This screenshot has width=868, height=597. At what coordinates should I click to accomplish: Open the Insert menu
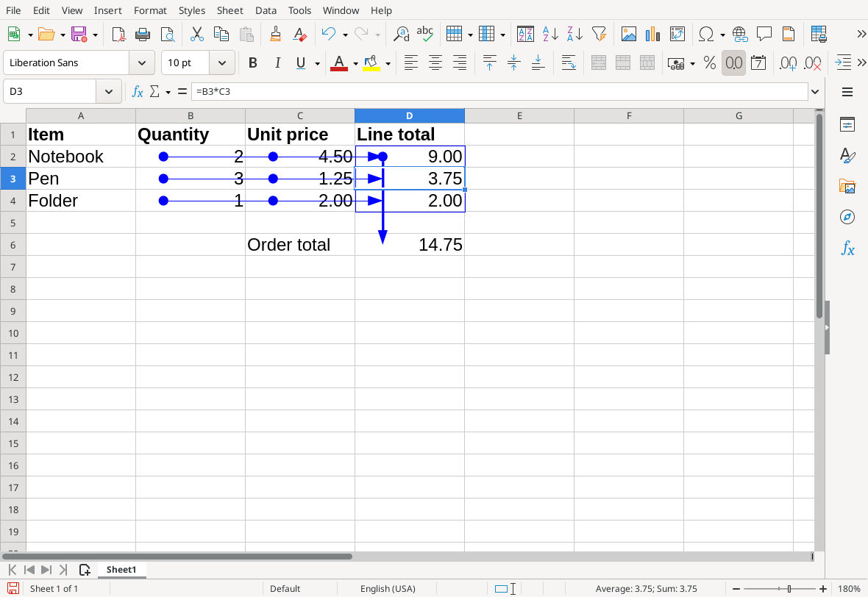coord(107,10)
